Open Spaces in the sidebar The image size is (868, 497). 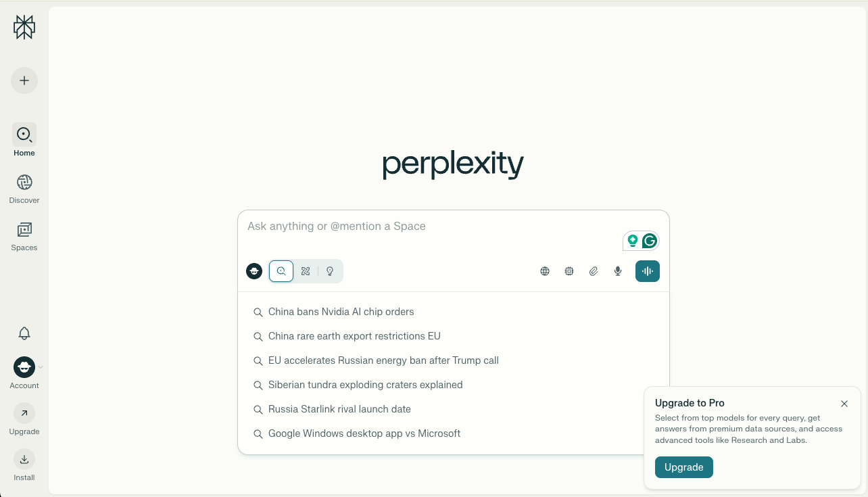click(24, 236)
